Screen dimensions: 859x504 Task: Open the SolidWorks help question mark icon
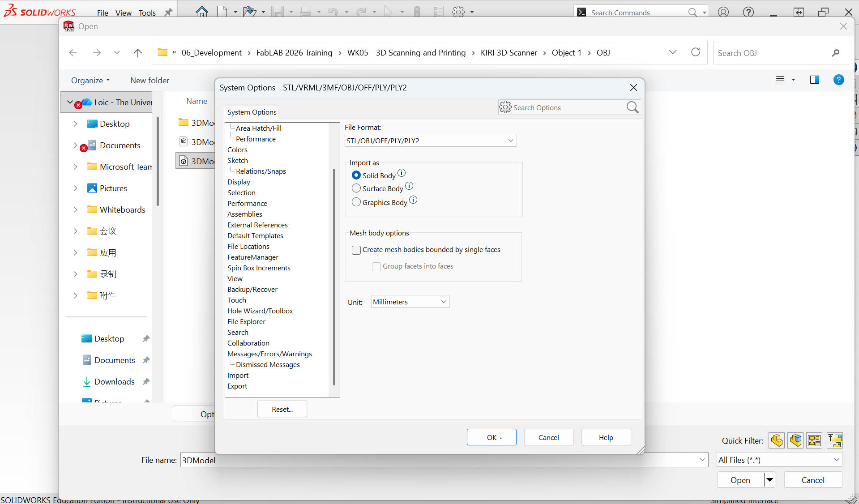pyautogui.click(x=748, y=12)
